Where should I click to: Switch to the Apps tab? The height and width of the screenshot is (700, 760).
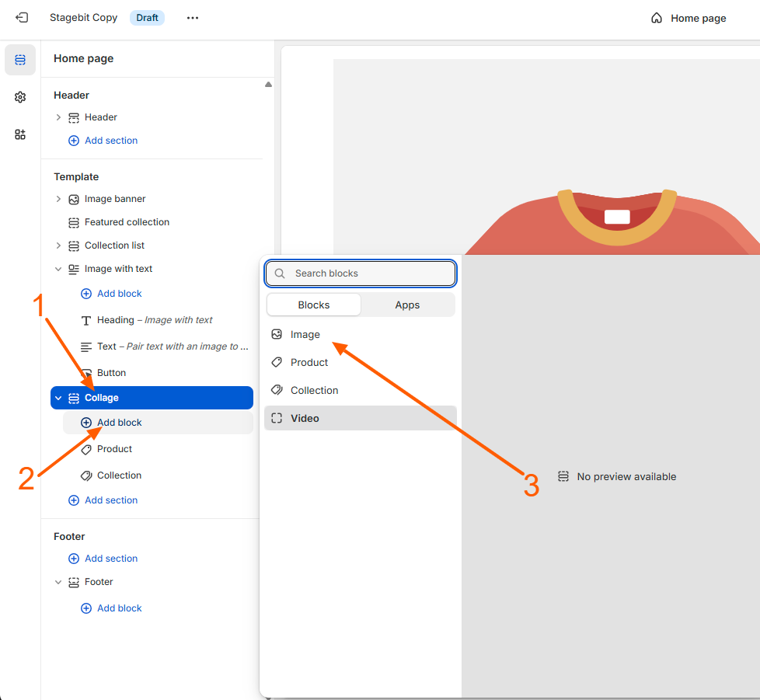tap(407, 305)
